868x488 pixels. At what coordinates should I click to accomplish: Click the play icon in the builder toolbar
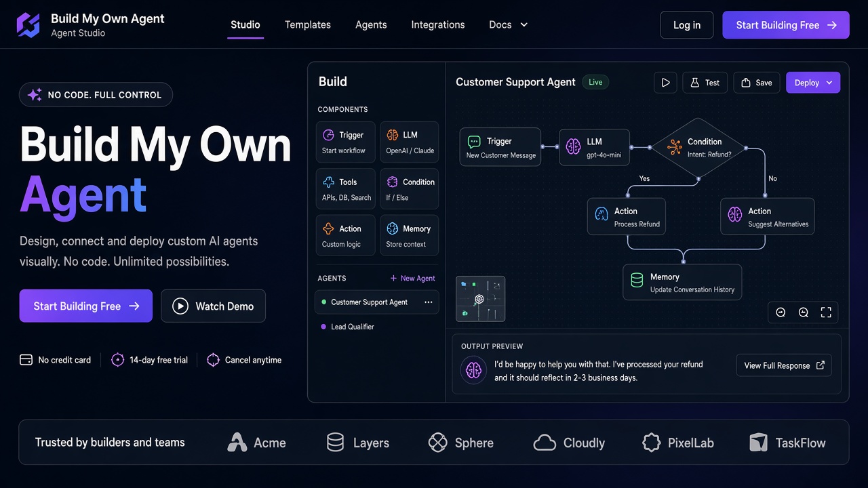(665, 83)
